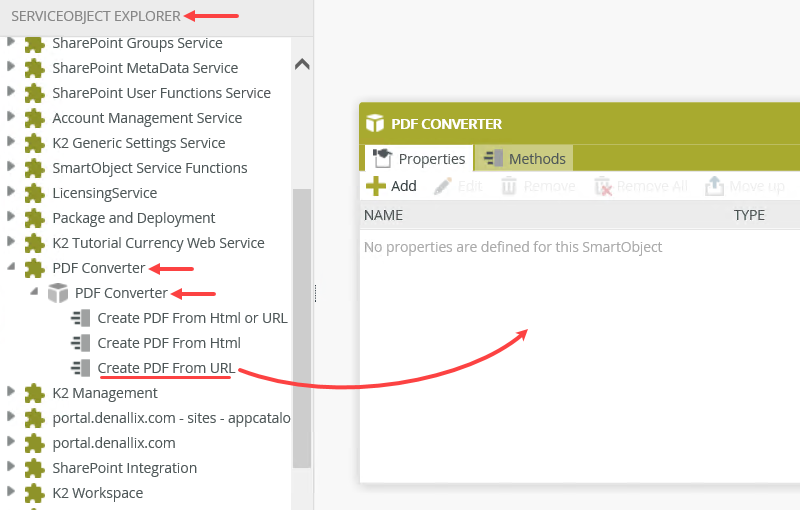Click the Create PDF From Html or URL method icon
This screenshot has height=510, width=800.
tap(81, 318)
